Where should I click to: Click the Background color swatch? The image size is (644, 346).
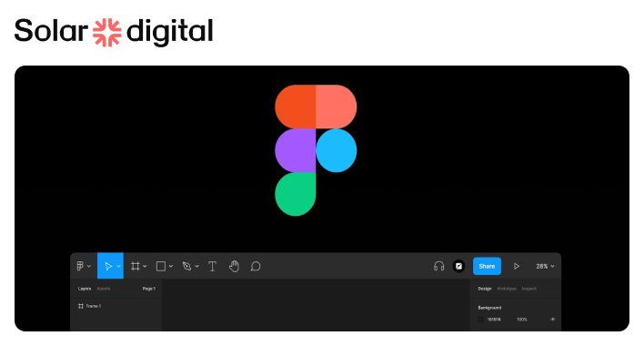click(481, 320)
